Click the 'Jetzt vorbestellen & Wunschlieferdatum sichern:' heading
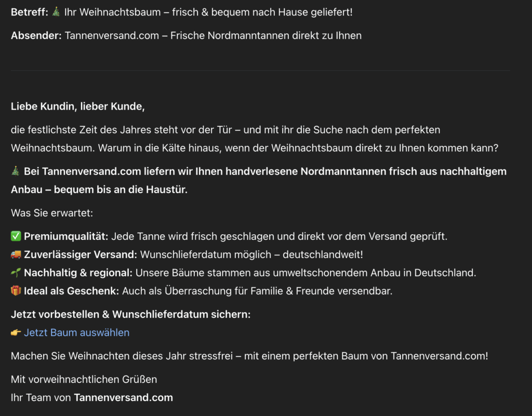This screenshot has width=532, height=416. tap(130, 314)
